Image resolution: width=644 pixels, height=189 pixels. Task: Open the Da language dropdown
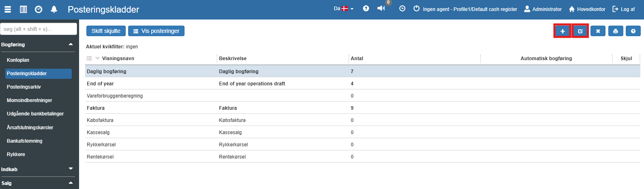pos(343,9)
